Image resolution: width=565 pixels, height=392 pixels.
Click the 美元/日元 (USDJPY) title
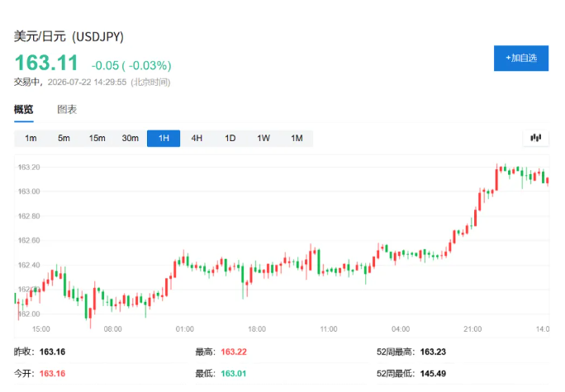[x=69, y=36]
